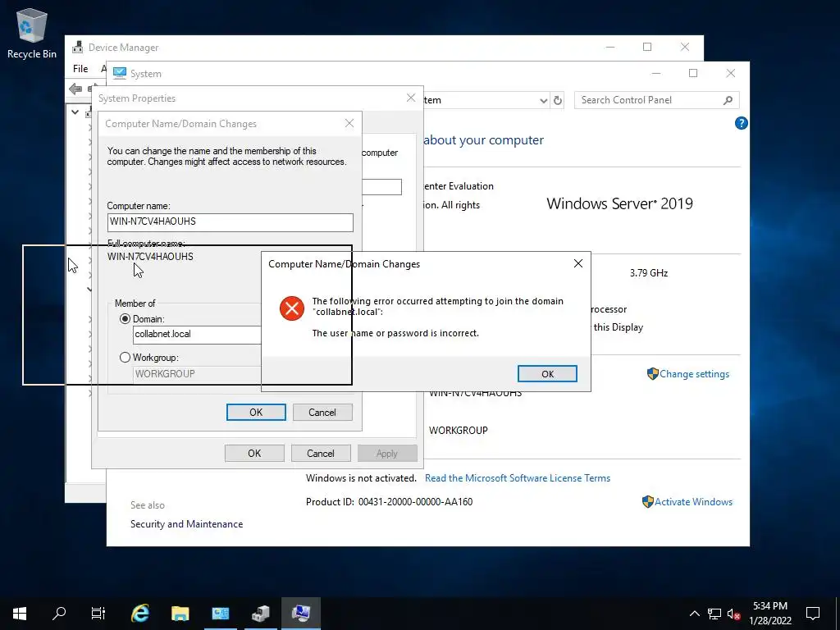The image size is (840, 630).
Task: Select the Workgroup radio button
Action: (x=125, y=358)
